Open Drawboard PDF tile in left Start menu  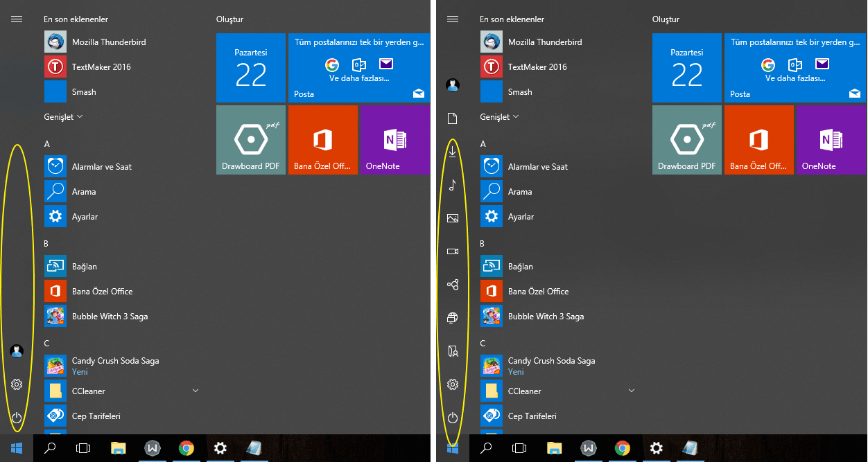(251, 140)
